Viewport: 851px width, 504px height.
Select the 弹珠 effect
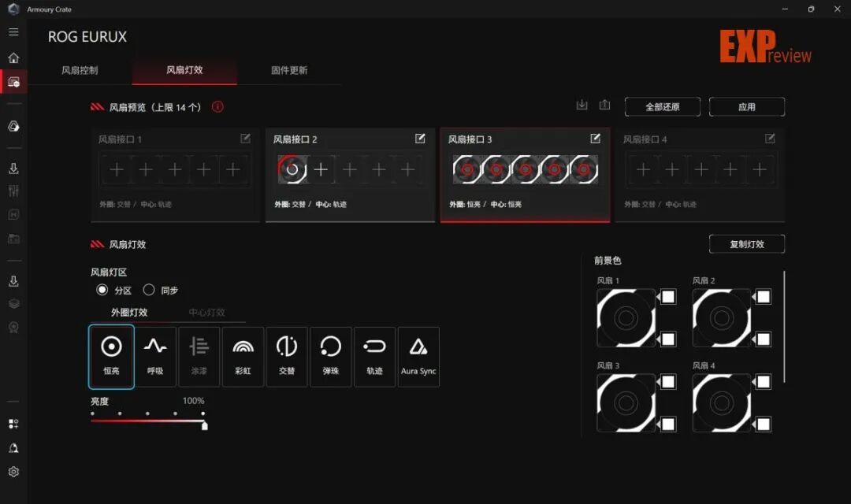coord(330,357)
